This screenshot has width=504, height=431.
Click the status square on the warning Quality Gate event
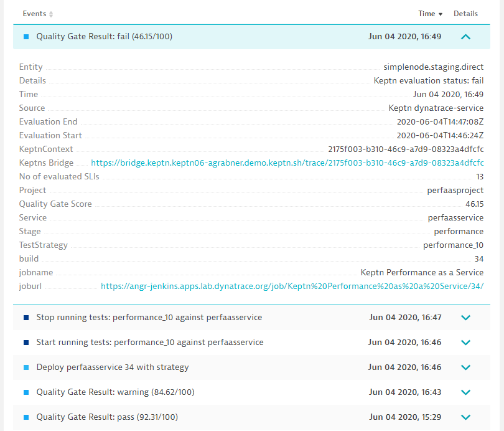(x=25, y=392)
